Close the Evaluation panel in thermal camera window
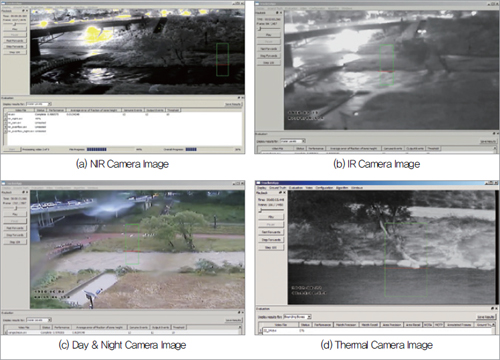This screenshot has width=500, height=360. (x=496, y=309)
